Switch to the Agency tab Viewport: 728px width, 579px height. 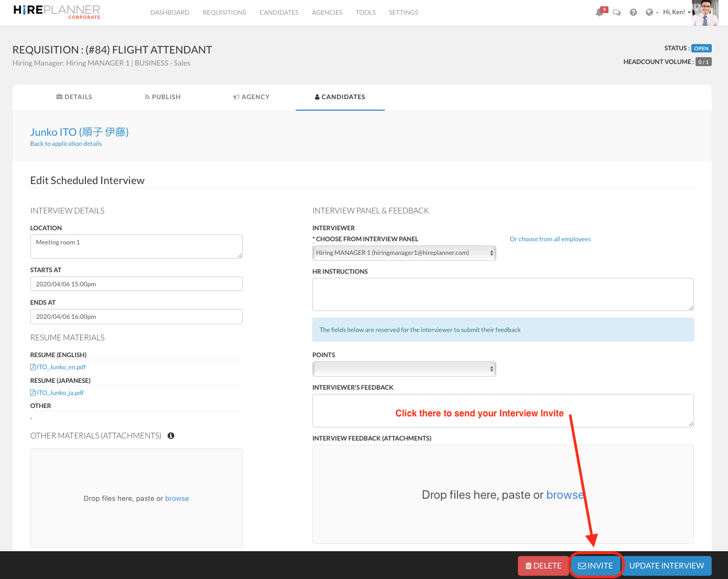pos(252,97)
